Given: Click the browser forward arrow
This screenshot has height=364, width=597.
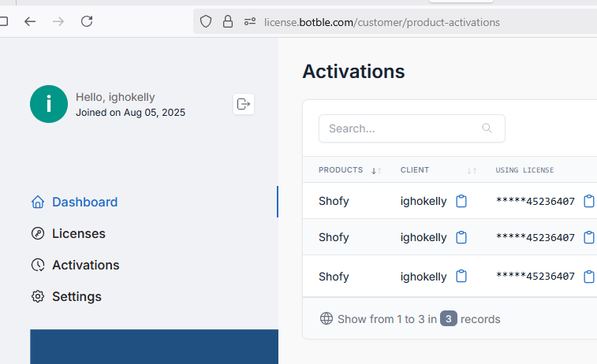Looking at the screenshot, I should [58, 21].
